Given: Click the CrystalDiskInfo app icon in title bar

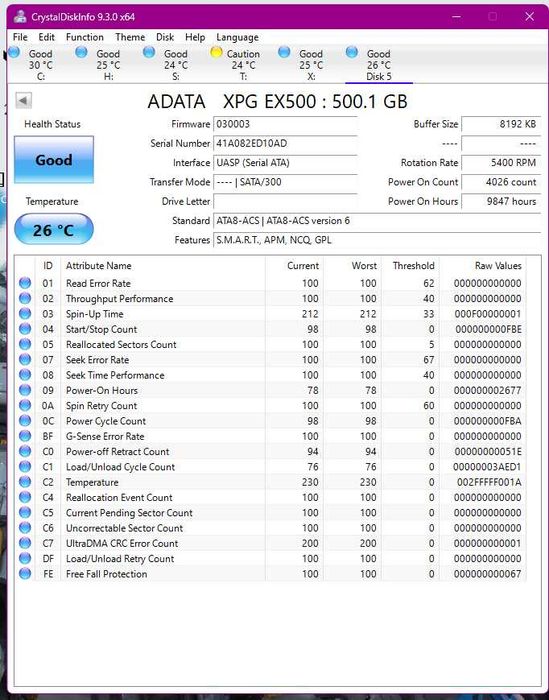Looking at the screenshot, I should coord(20,17).
